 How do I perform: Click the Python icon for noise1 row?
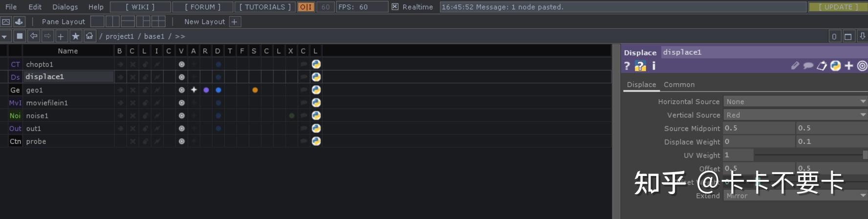[316, 116]
